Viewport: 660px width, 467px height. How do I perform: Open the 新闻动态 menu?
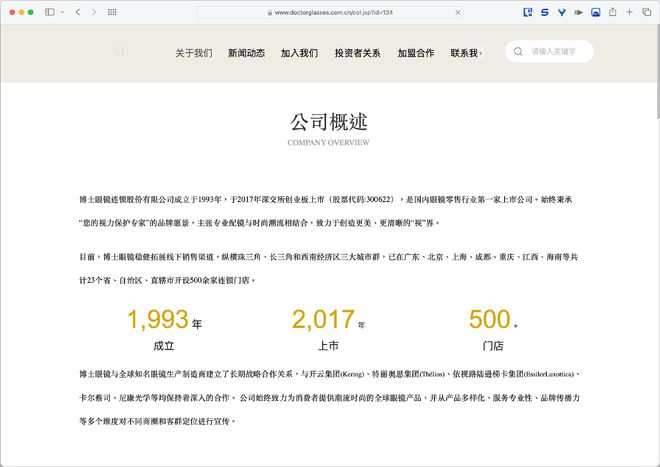pos(247,53)
